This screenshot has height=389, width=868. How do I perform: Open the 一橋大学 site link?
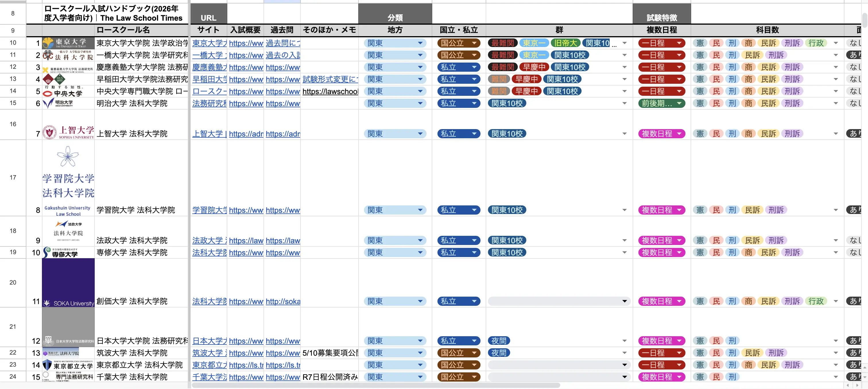coord(210,55)
